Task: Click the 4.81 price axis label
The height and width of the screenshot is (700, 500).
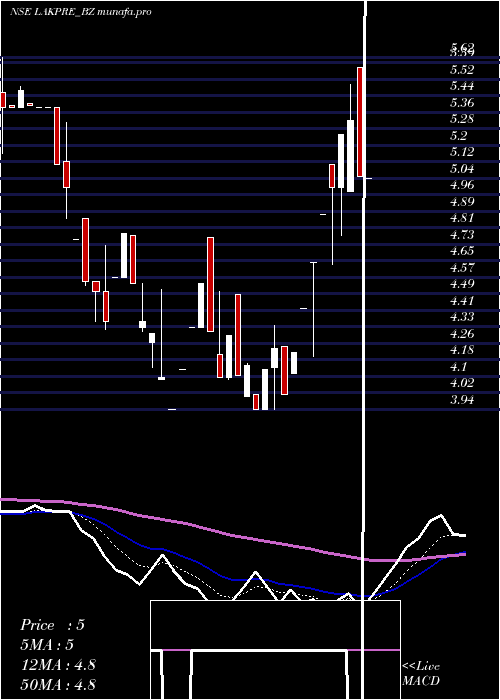Action: 462,218
